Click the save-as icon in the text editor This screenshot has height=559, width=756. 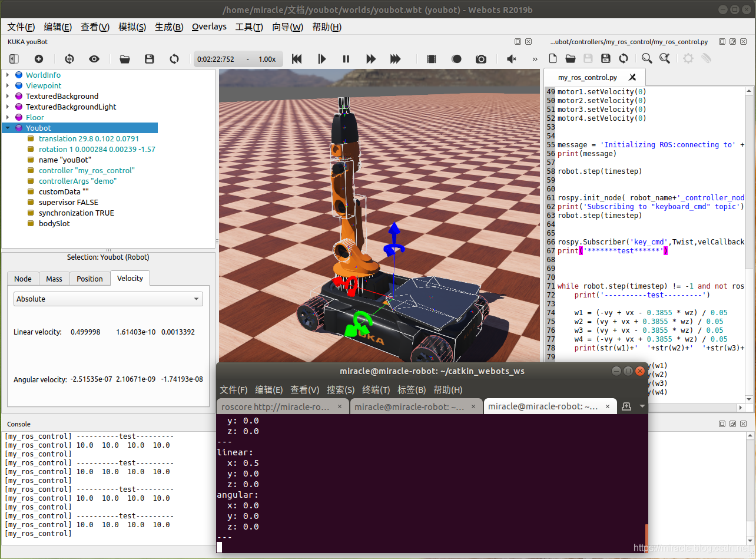606,58
